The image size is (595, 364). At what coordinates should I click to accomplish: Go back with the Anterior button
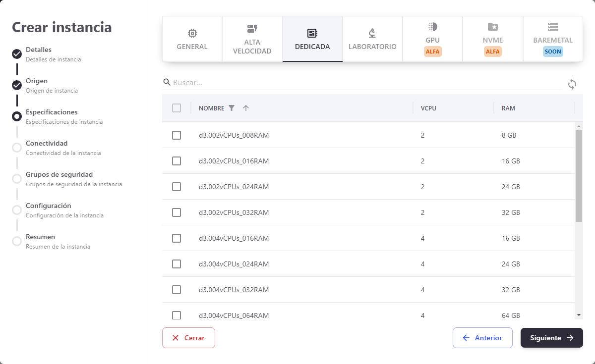pos(482,338)
